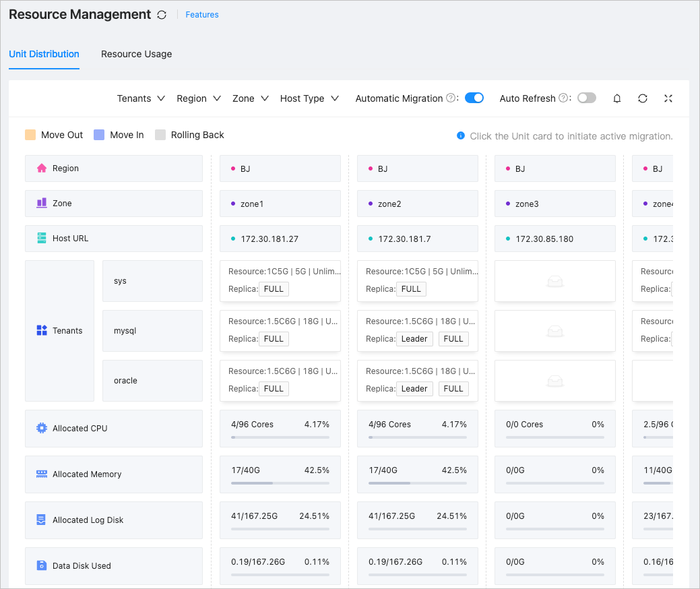Click the Auto Refresh help question icon
The image size is (700, 589).
(x=563, y=98)
